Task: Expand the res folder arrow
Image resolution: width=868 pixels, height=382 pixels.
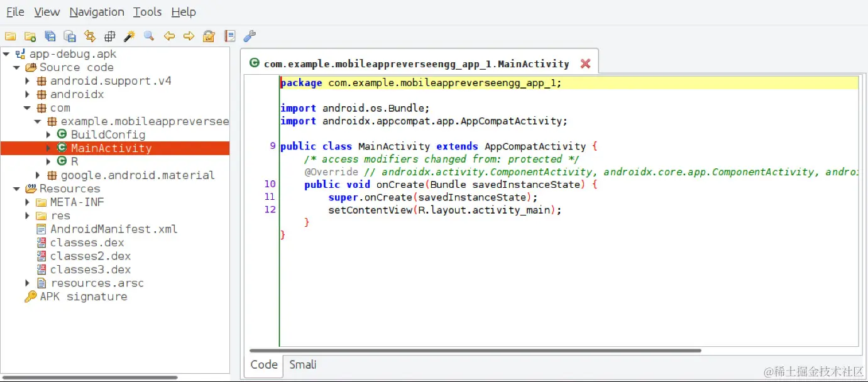Action: pos(27,216)
